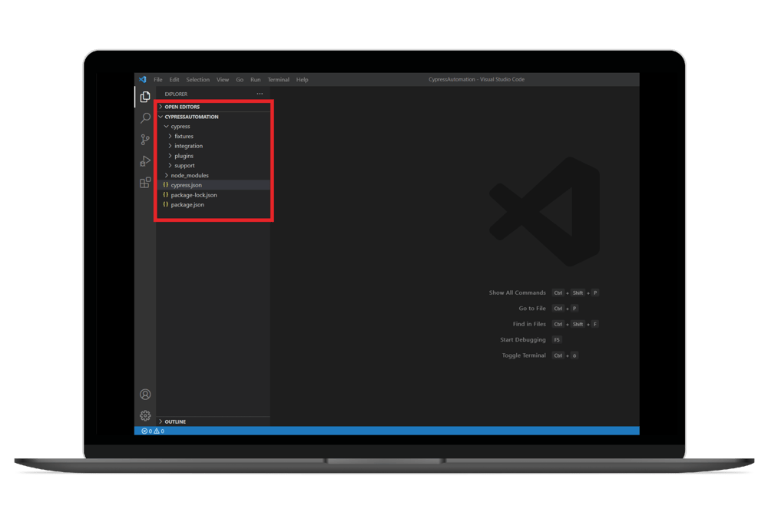
Task: Click the cypress.json braces file icon
Action: coord(166,185)
